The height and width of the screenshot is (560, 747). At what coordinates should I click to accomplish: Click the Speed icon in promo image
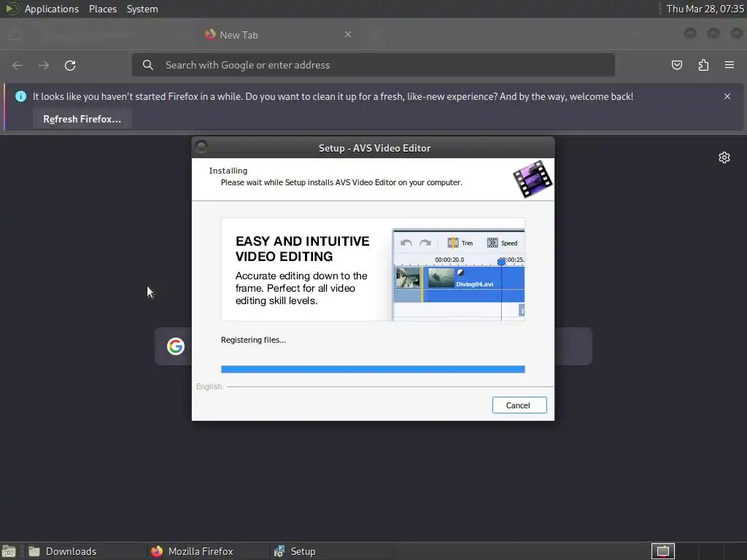[x=492, y=243]
